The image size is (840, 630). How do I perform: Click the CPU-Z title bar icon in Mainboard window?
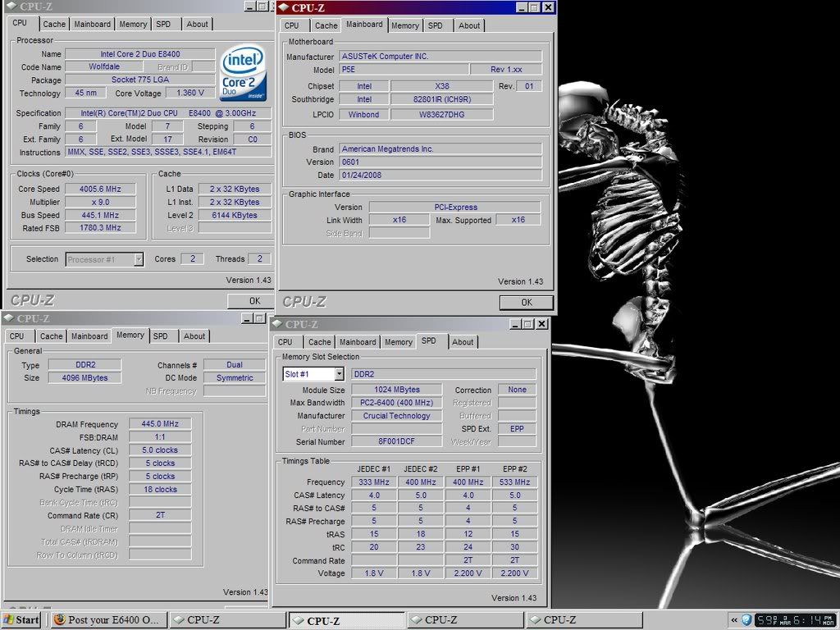pyautogui.click(x=284, y=7)
